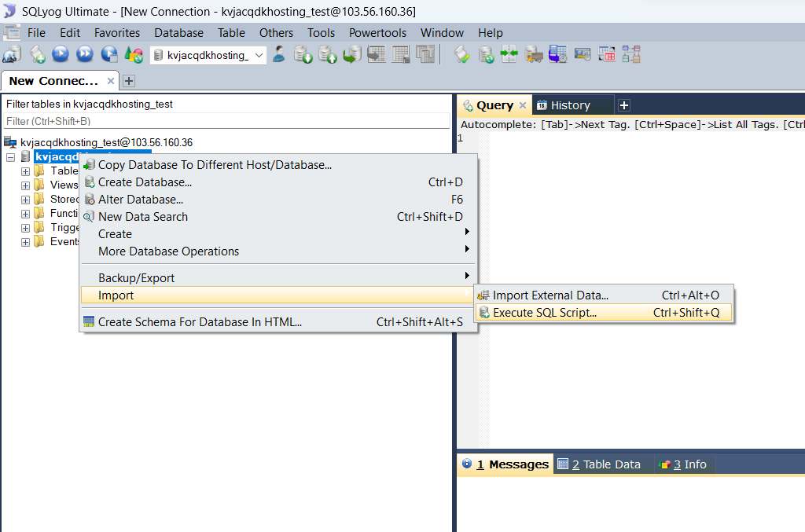Select New Data Search menu entry
Screen dimensions: 805x532
(278, 217)
